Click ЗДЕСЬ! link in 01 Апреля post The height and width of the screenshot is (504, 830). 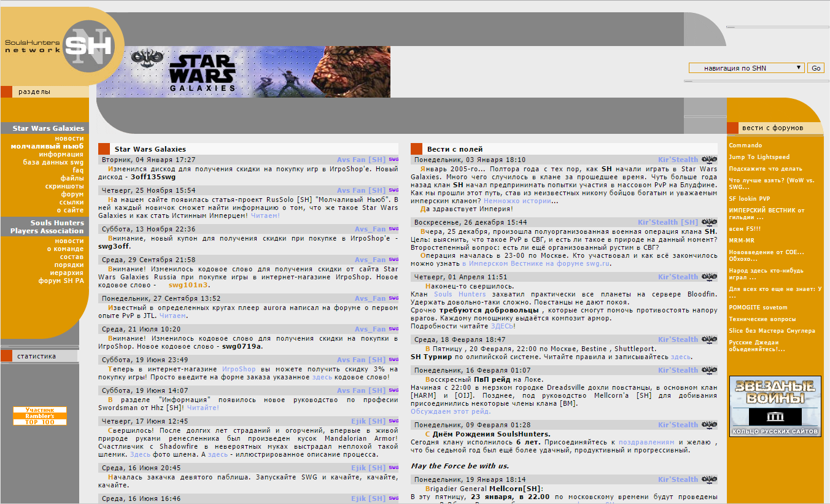click(503, 326)
